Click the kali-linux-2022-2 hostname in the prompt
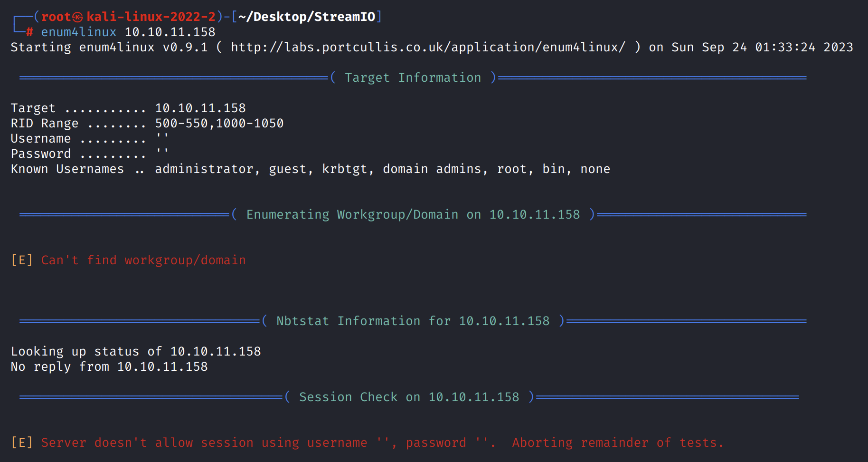Screen dimensions: 868x462 [151, 17]
